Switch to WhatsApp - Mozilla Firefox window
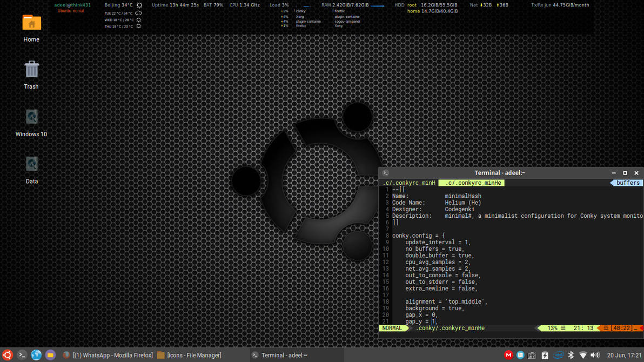Viewport: 644px width, 362px height. coord(108,355)
